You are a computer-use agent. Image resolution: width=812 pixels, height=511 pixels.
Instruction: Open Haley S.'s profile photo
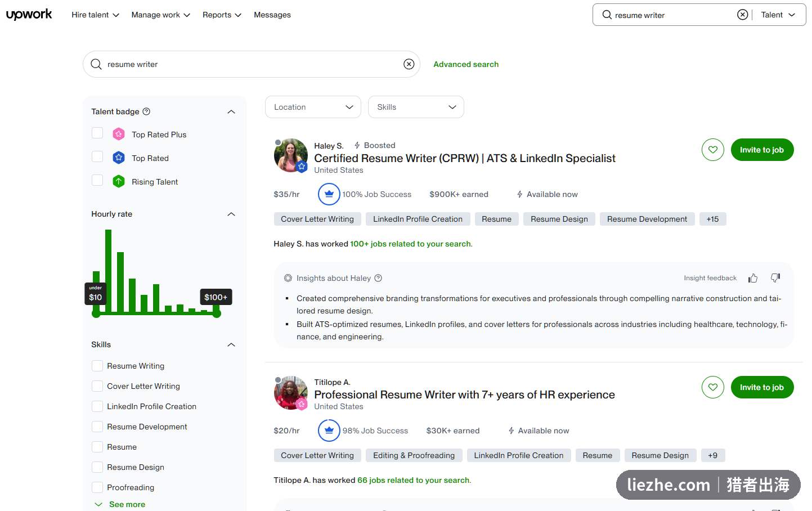point(291,155)
